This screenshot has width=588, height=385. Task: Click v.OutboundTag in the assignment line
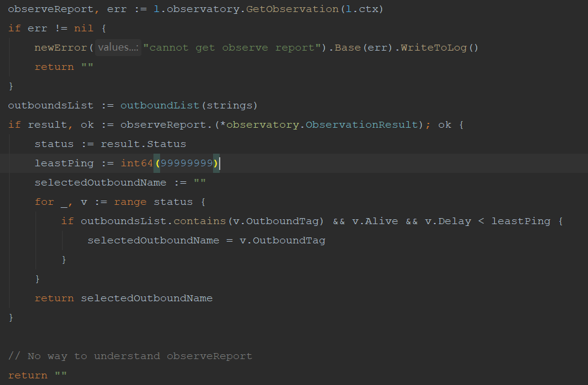click(x=282, y=240)
